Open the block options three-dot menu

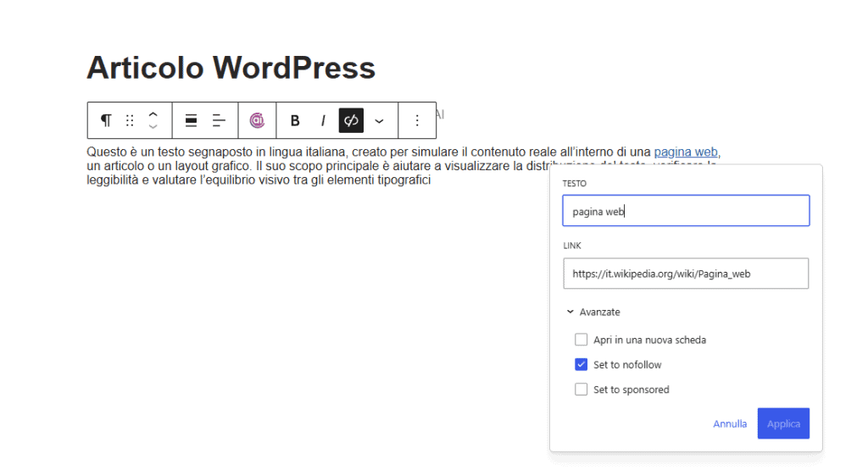click(x=417, y=120)
